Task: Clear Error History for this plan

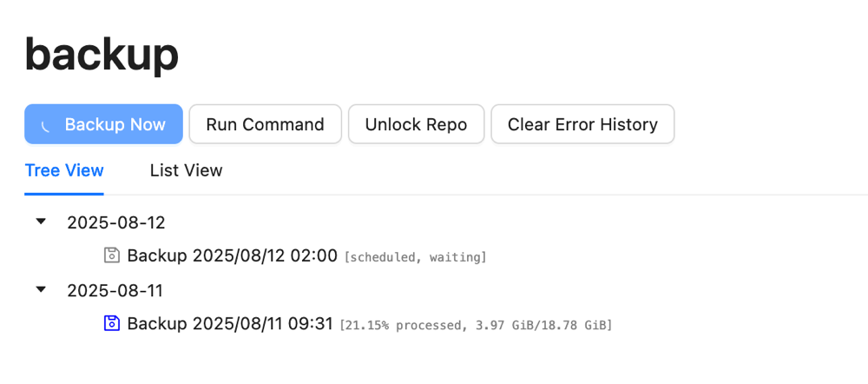Action: [x=582, y=124]
